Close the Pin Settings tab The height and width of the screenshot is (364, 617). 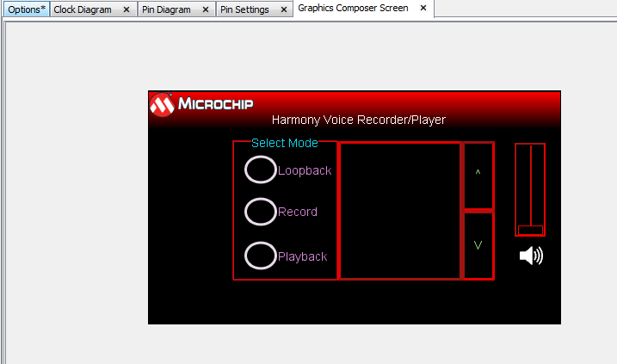click(284, 9)
